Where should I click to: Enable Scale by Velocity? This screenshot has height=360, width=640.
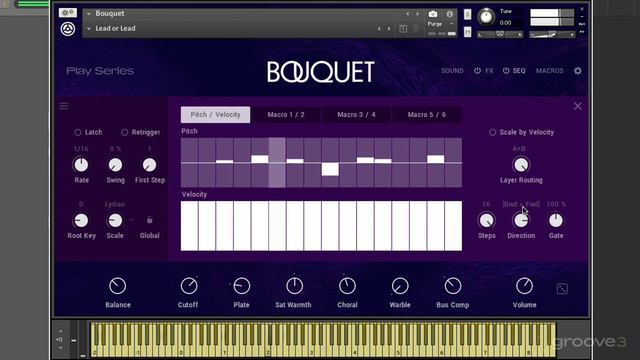click(492, 132)
